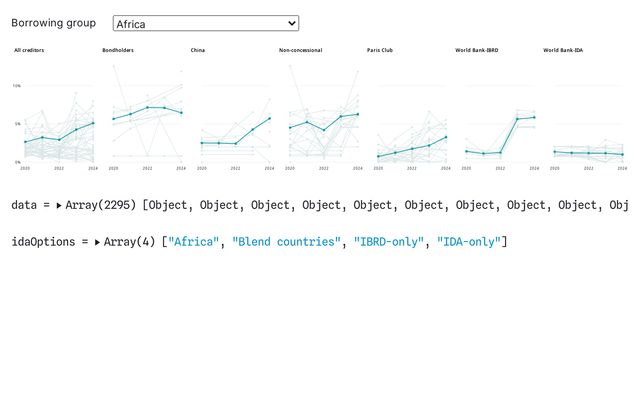Click the 2024 point in Paris Club chart
The image size is (640, 400).
coord(446,137)
